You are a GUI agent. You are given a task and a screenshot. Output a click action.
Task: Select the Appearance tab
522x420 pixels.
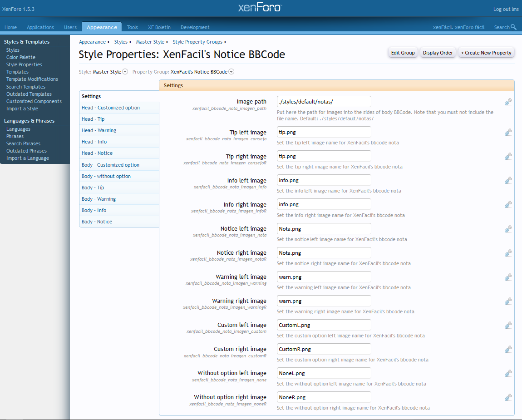pos(102,27)
